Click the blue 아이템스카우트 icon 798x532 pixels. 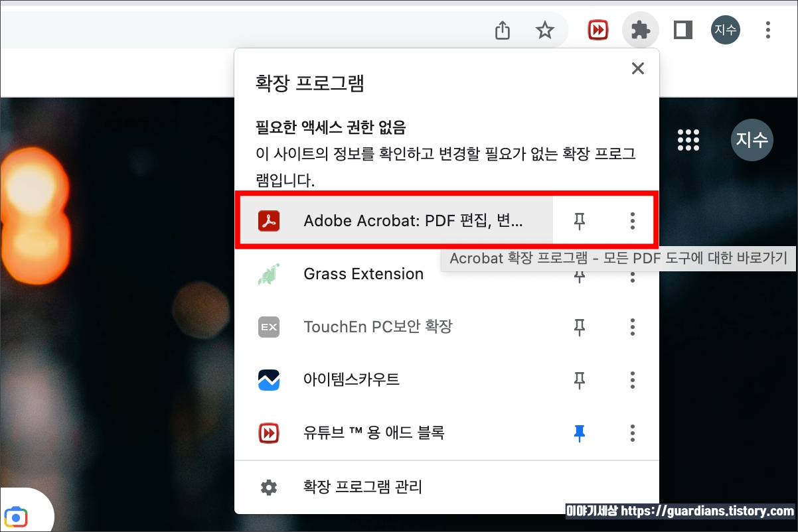[269, 380]
